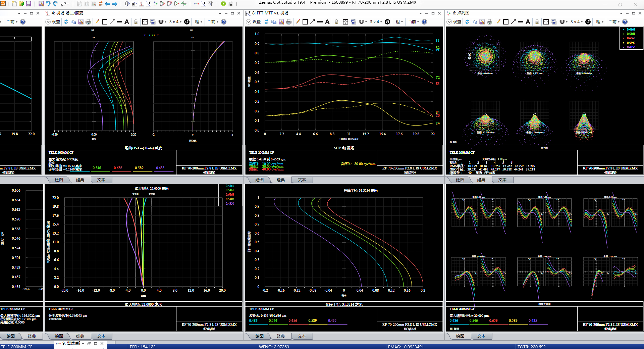The width and height of the screenshot is (644, 349).
Task: Click zoom-extents icon in FFT MTF window
Action: 345,22
